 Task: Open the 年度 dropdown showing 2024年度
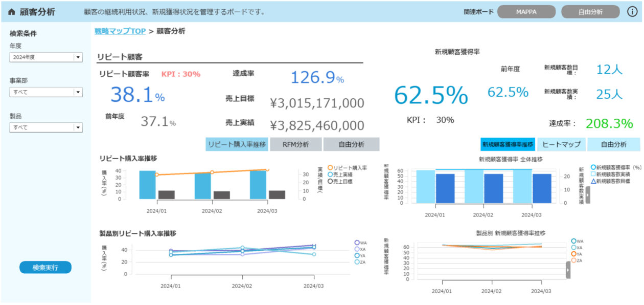46,57
